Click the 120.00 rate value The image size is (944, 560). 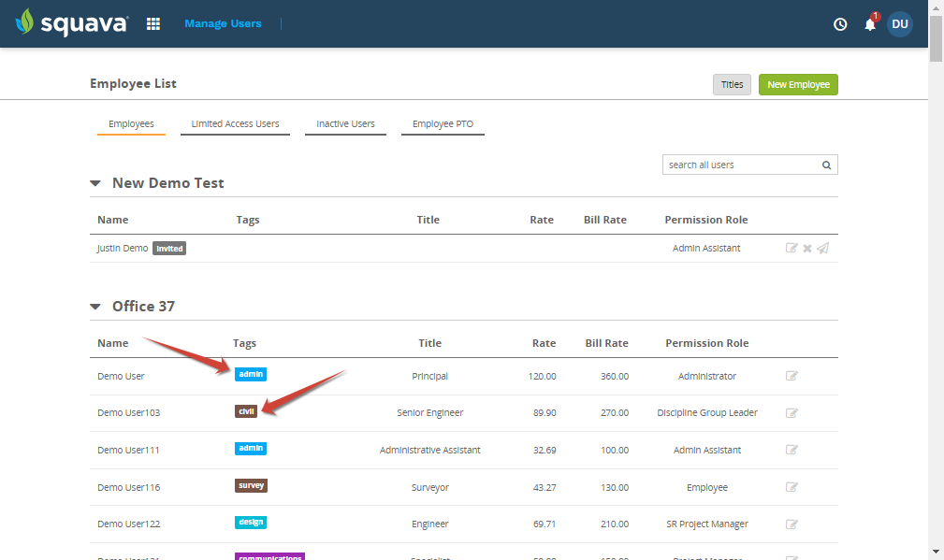542,376
